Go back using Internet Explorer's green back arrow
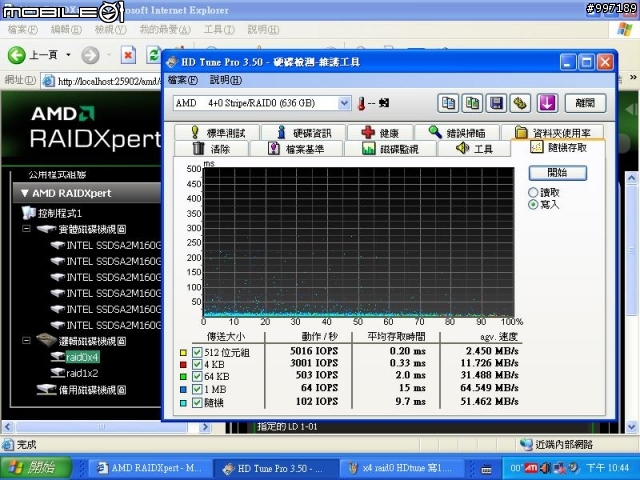The image size is (640, 480). pos(17,55)
